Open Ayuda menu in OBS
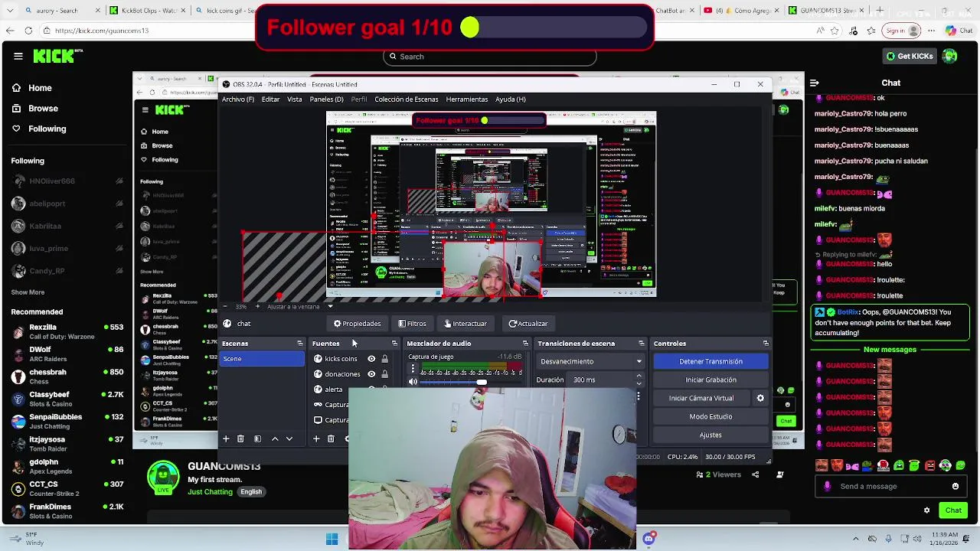980x551 pixels. (x=511, y=99)
